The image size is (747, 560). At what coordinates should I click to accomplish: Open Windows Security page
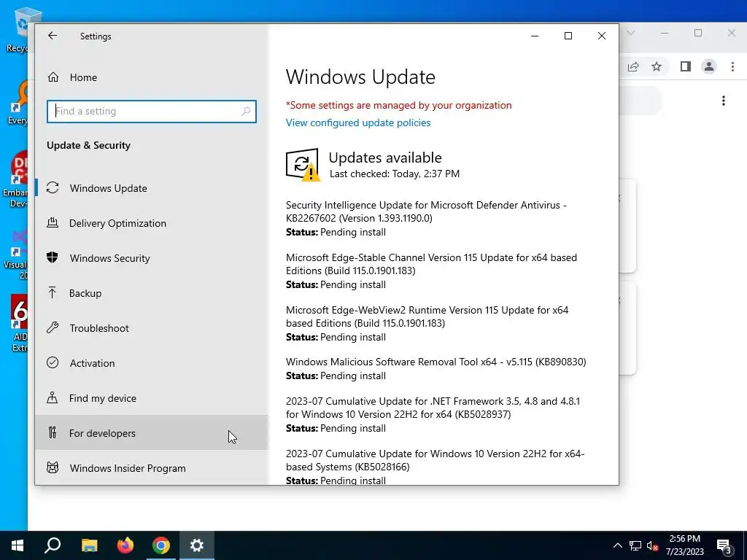[x=152, y=258]
